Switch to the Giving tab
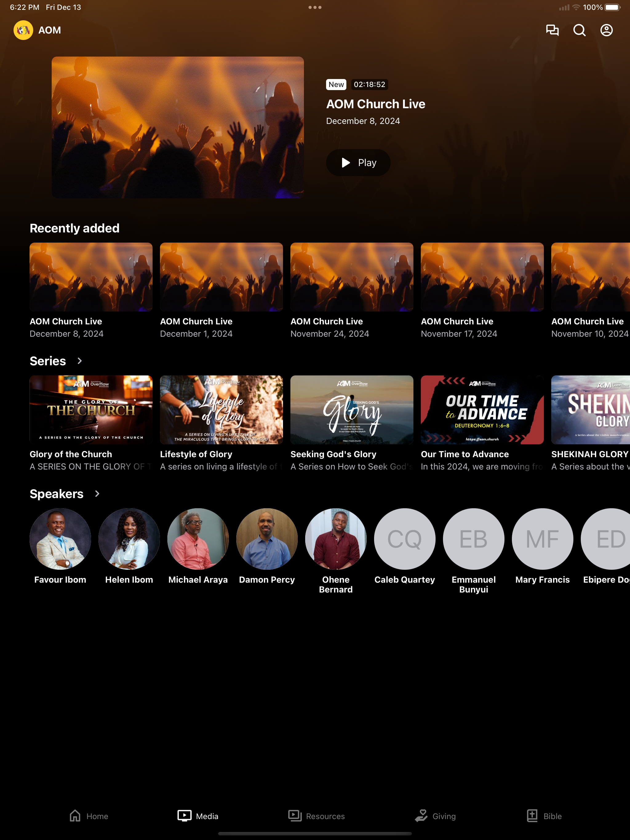 click(x=435, y=816)
